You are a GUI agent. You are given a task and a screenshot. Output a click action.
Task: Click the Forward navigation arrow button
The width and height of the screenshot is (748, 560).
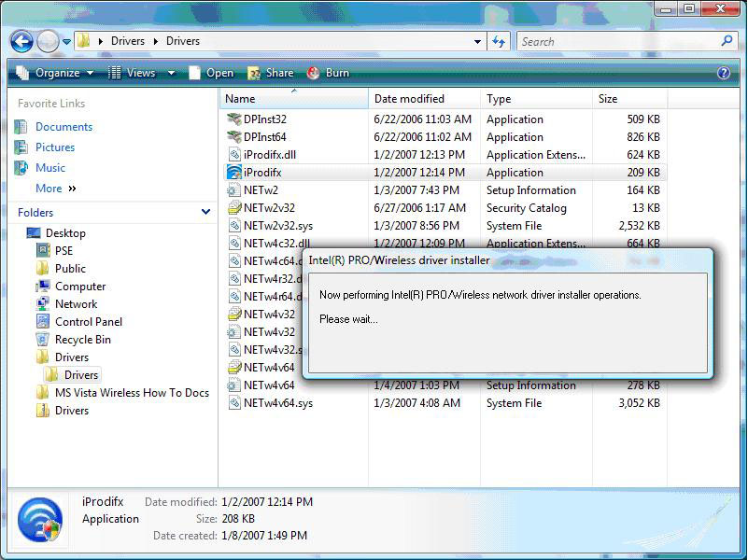tap(48, 41)
